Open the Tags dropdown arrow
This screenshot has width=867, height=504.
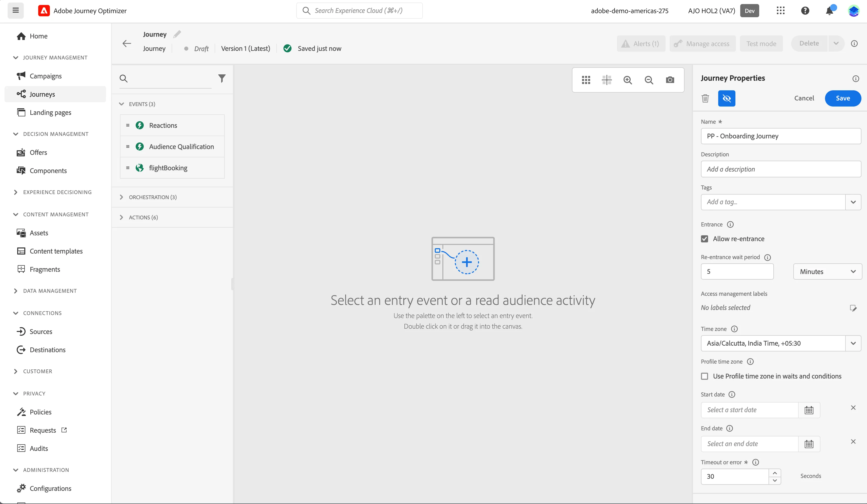[853, 202]
